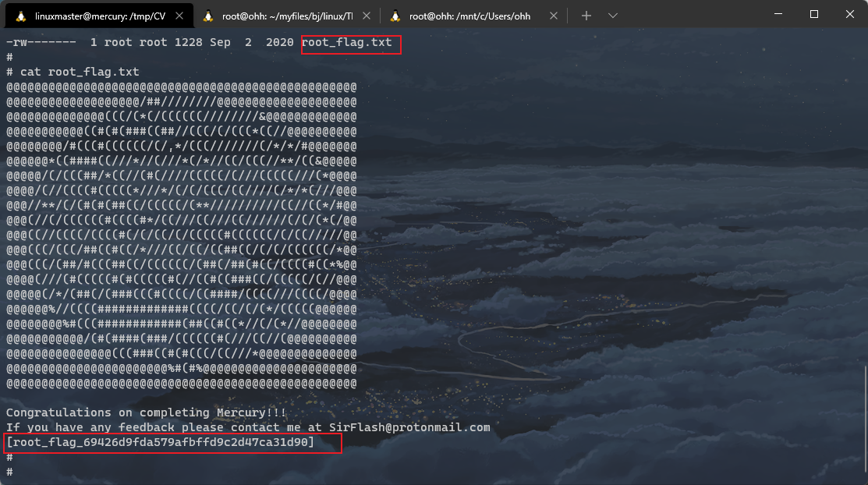Close the terminal window
This screenshot has width=868, height=485.
850,14
